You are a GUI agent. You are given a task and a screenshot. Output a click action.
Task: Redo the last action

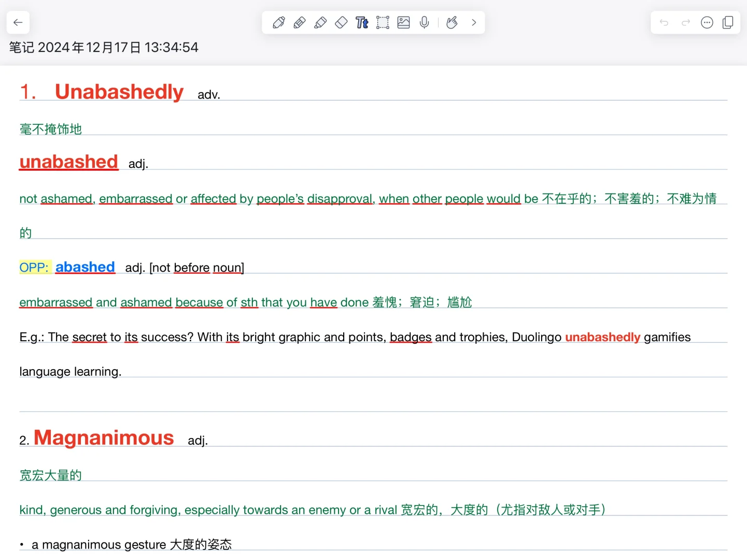point(686,22)
